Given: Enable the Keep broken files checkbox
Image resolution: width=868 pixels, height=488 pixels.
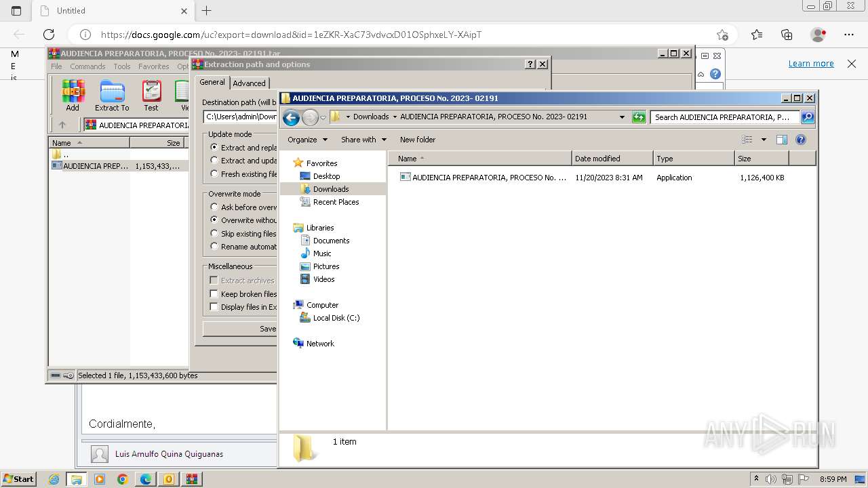Looking at the screenshot, I should (214, 293).
